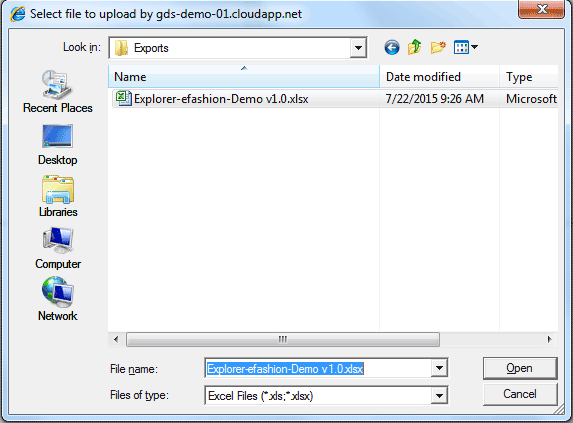
Task: Open the Files of type dropdown
Action: pos(439,396)
